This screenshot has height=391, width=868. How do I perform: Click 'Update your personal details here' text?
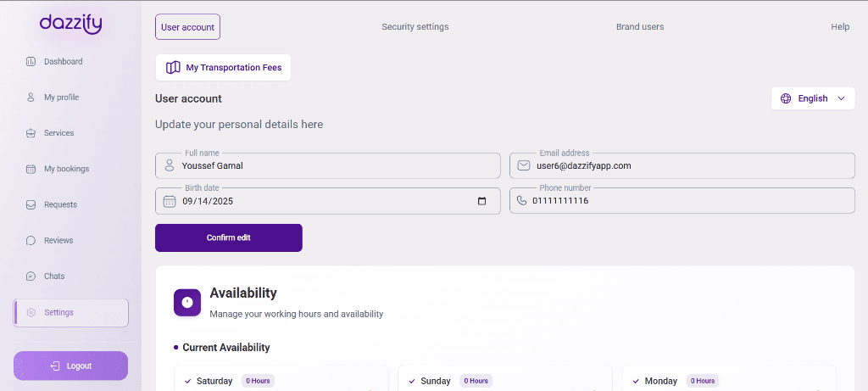(x=239, y=125)
